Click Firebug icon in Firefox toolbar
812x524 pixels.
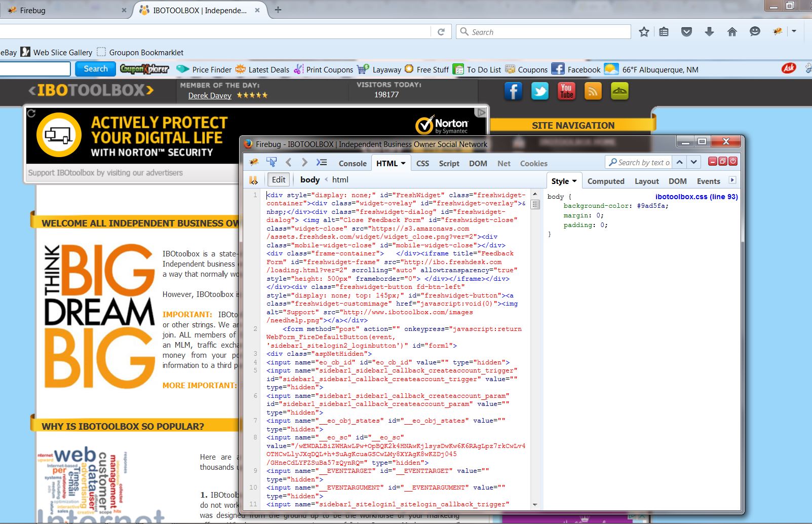point(778,31)
